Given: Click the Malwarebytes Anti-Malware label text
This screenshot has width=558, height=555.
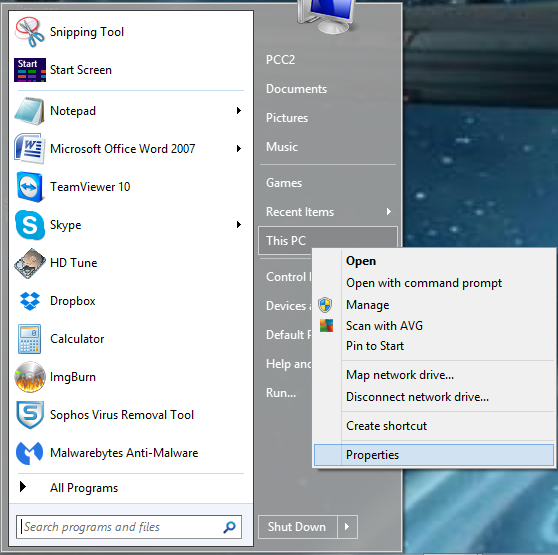Looking at the screenshot, I should click(x=124, y=453).
